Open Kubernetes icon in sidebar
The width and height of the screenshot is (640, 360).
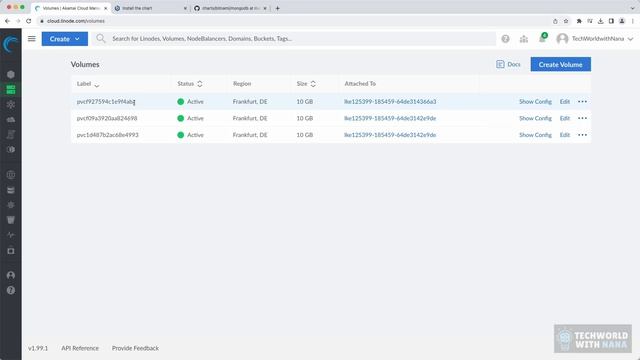11,205
